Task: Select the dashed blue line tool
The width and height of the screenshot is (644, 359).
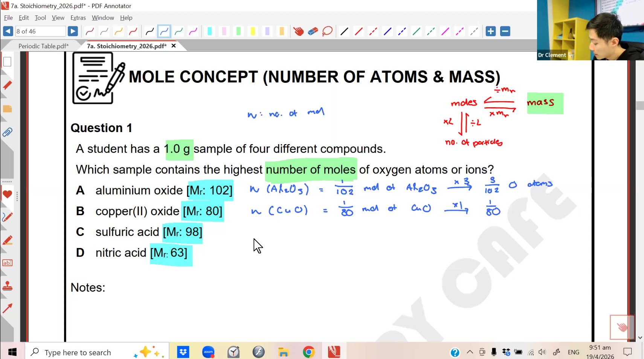Action: pyautogui.click(x=402, y=31)
